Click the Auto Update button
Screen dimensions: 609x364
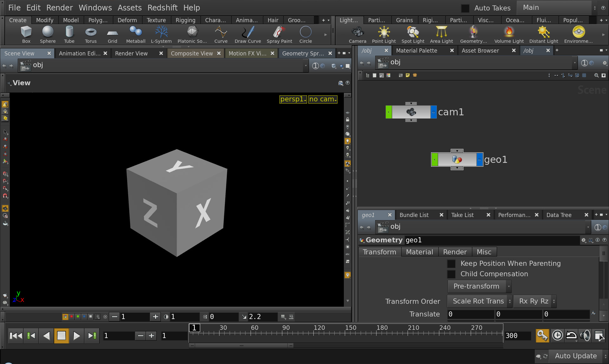(x=575, y=356)
